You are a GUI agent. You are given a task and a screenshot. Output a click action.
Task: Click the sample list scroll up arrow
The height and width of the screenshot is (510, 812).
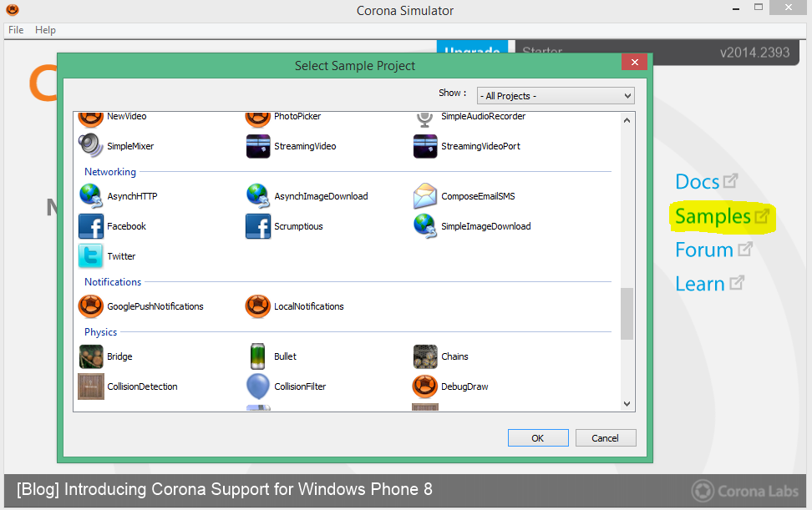click(x=627, y=120)
